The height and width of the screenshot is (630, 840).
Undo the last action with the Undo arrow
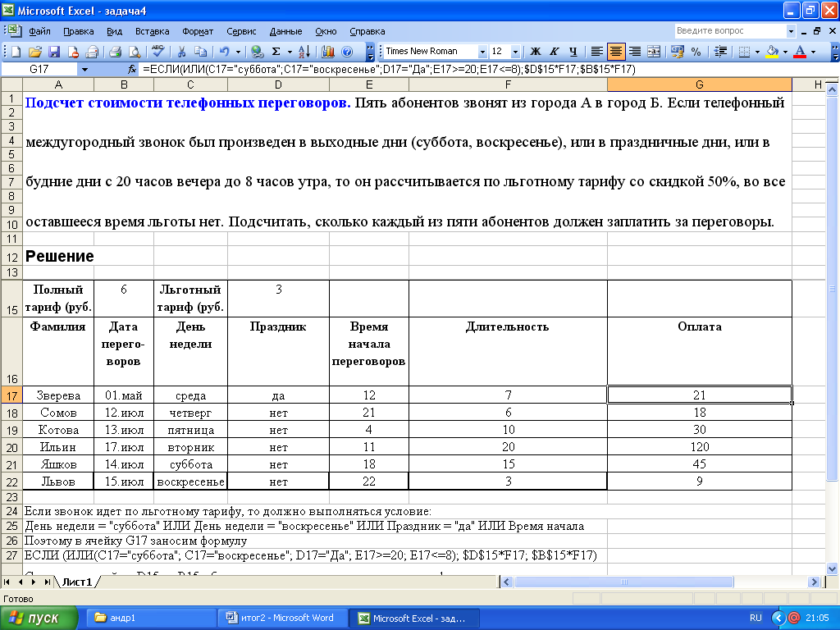pos(224,52)
